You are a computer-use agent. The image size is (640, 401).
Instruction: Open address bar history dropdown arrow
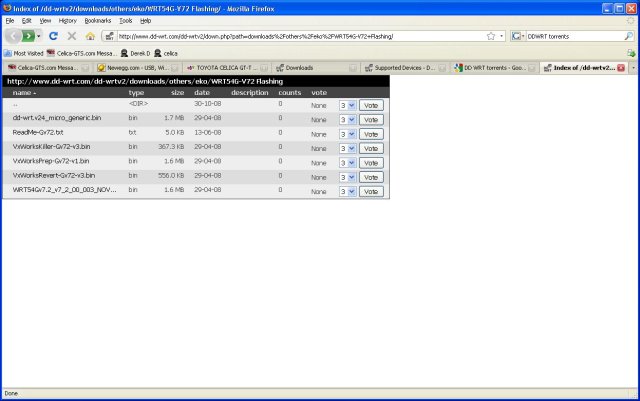click(x=502, y=36)
